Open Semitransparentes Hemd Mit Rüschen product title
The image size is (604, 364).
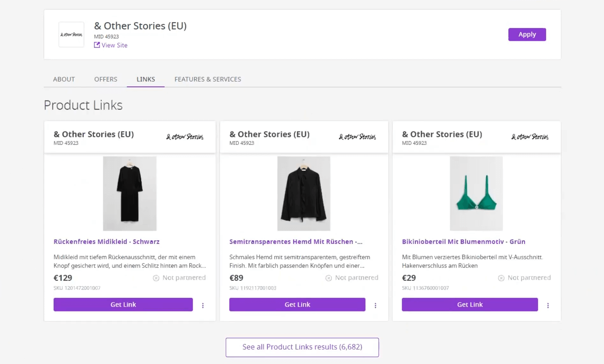(296, 242)
